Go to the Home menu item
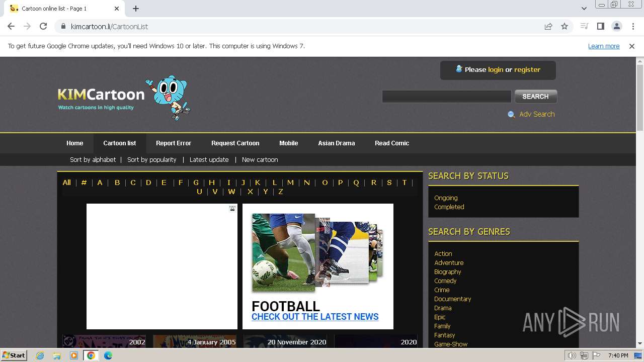Image resolution: width=644 pixels, height=362 pixels. click(75, 143)
